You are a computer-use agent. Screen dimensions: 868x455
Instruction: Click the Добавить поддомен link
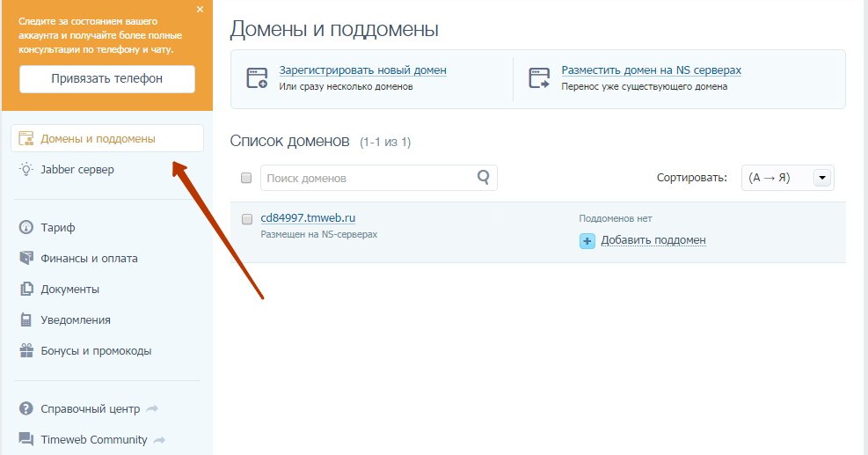[x=653, y=240]
